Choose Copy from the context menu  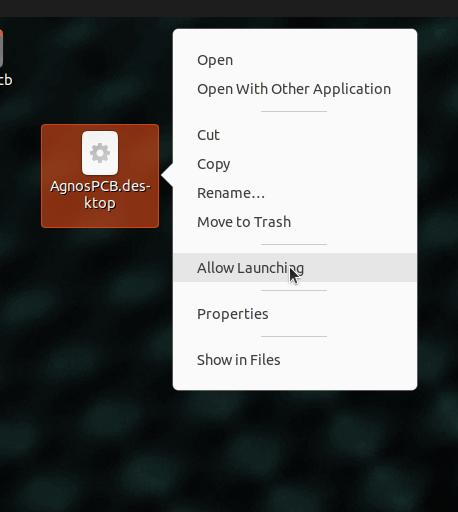[295, 164]
